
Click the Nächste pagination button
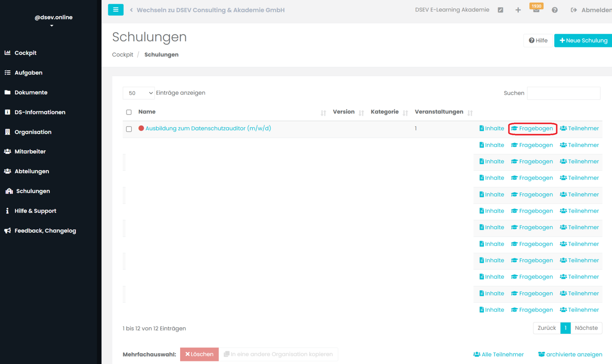[586, 328]
